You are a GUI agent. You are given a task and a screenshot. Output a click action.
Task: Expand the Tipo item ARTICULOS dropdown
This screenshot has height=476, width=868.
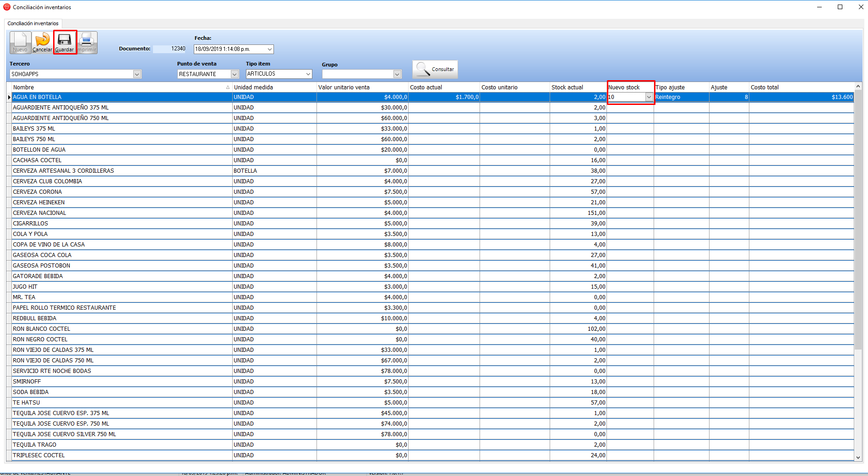(x=308, y=74)
